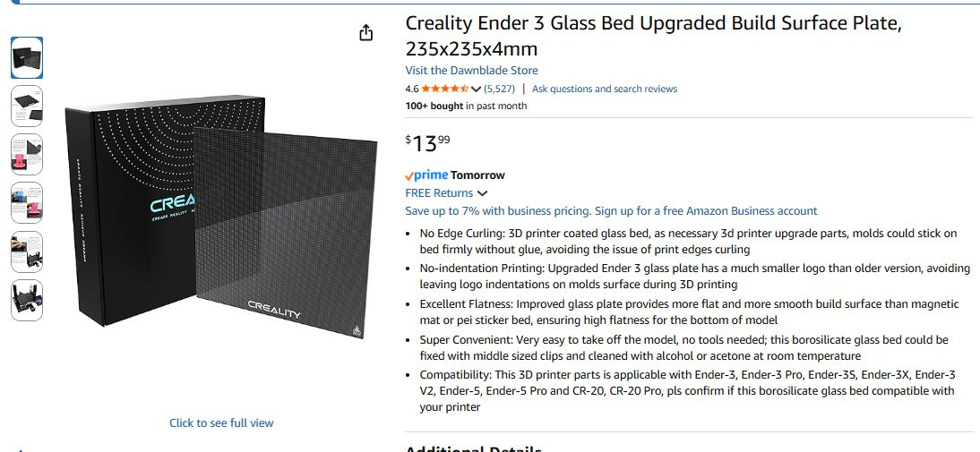
Task: Click the share icon above product image
Action: [365, 33]
